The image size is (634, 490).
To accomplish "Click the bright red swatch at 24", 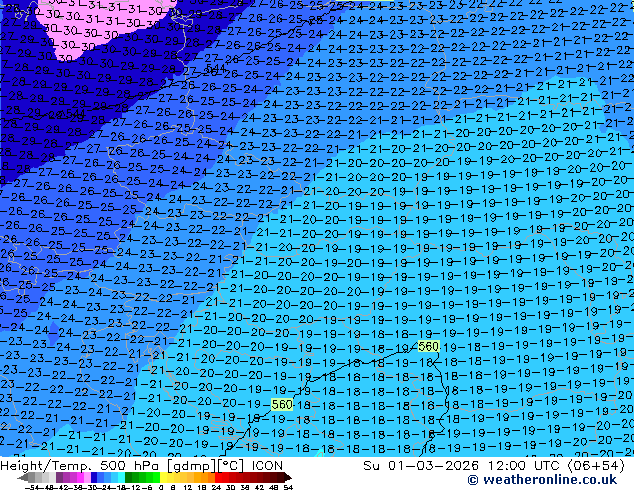I will [x=218, y=477].
